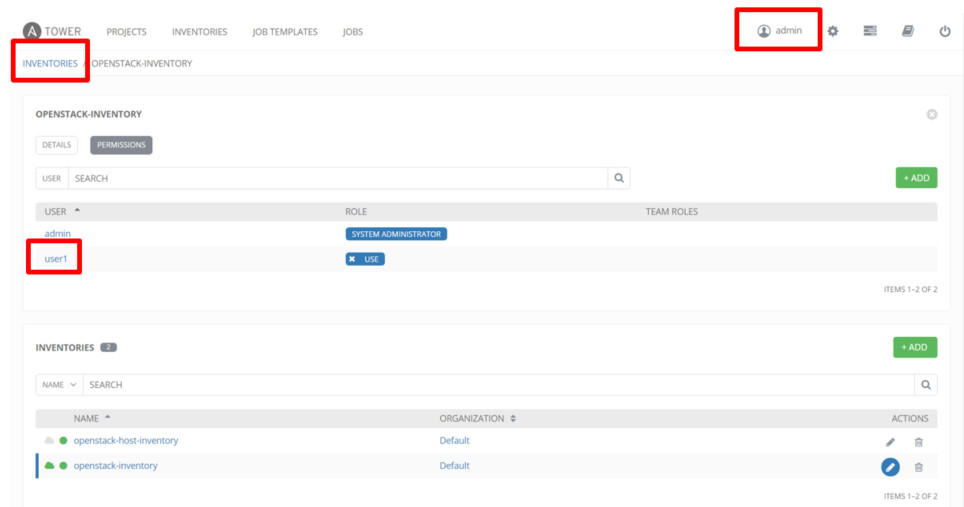964x507 pixels.
Task: Click the cloud sync icon for openstack-host-inventory
Action: (x=49, y=441)
